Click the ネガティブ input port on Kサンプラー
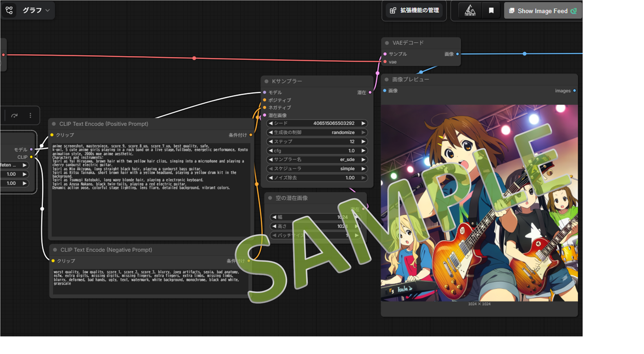 click(265, 108)
